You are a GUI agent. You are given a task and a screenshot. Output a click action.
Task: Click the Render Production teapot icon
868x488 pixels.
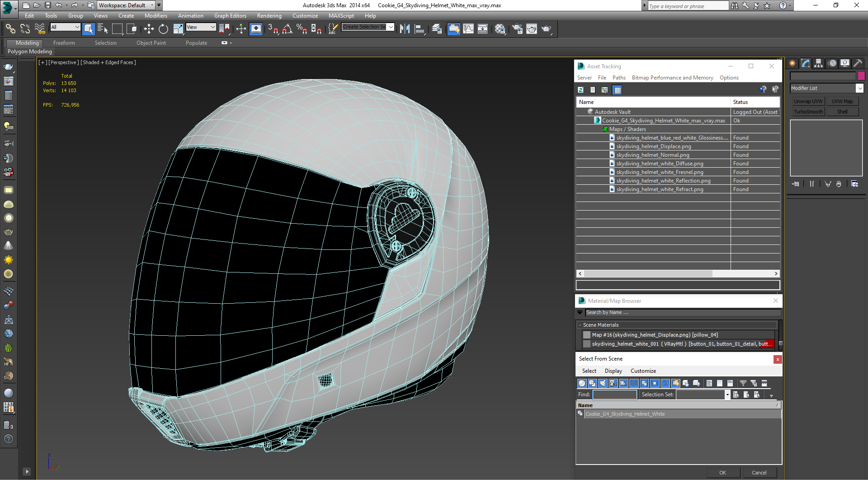(x=546, y=29)
